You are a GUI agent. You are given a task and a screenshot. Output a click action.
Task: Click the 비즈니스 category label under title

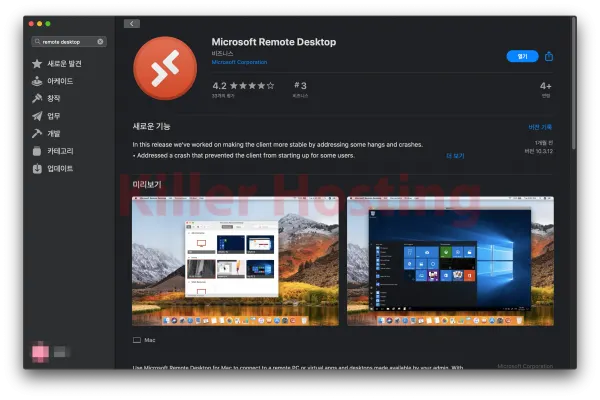click(222, 53)
